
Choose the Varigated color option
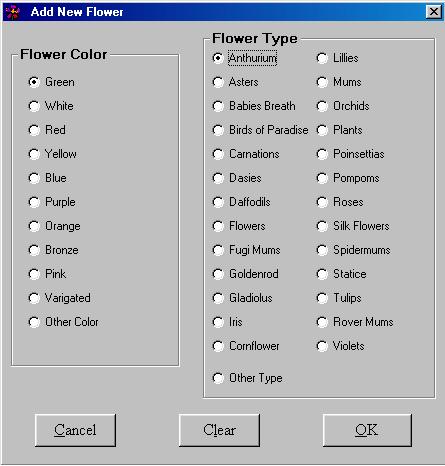(x=59, y=298)
